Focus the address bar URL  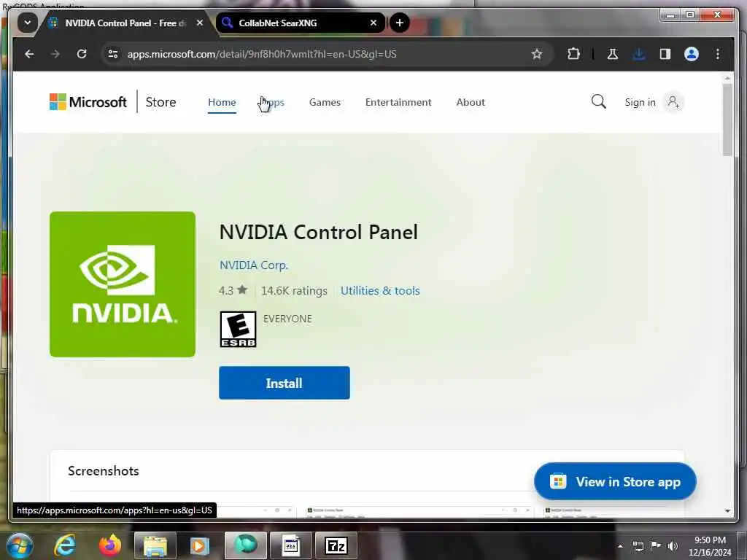tap(262, 54)
